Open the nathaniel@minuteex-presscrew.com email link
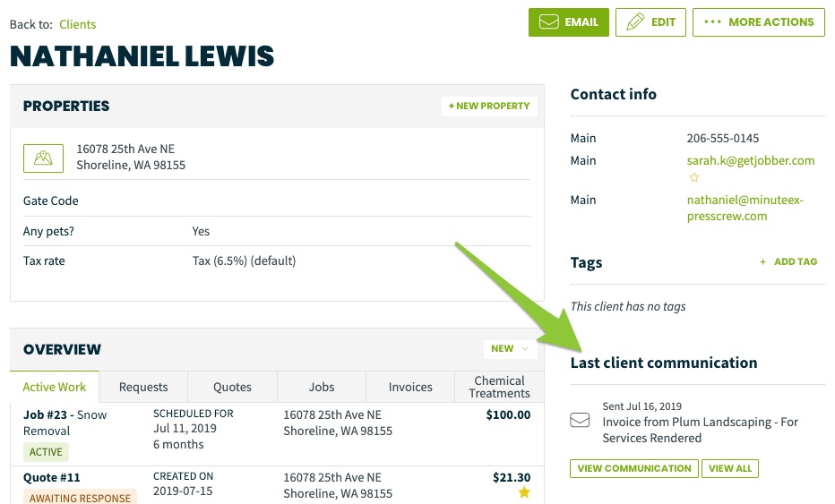Image resolution: width=835 pixels, height=504 pixels. point(745,208)
